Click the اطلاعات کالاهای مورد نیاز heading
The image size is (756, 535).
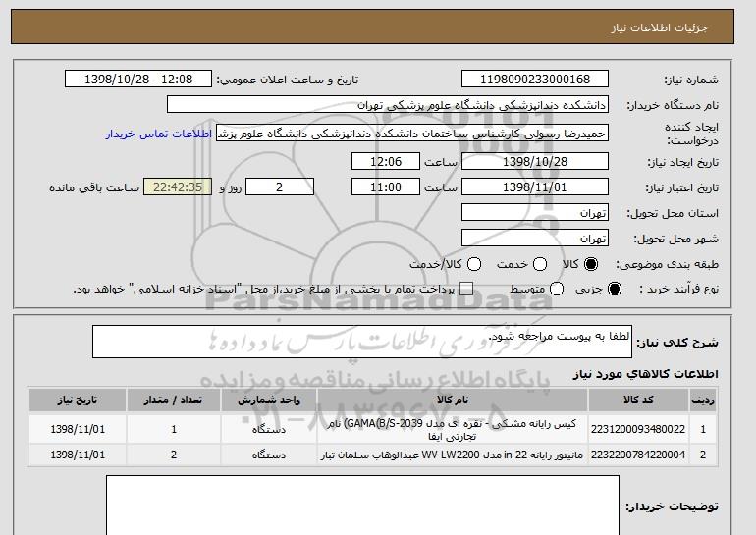pos(646,374)
